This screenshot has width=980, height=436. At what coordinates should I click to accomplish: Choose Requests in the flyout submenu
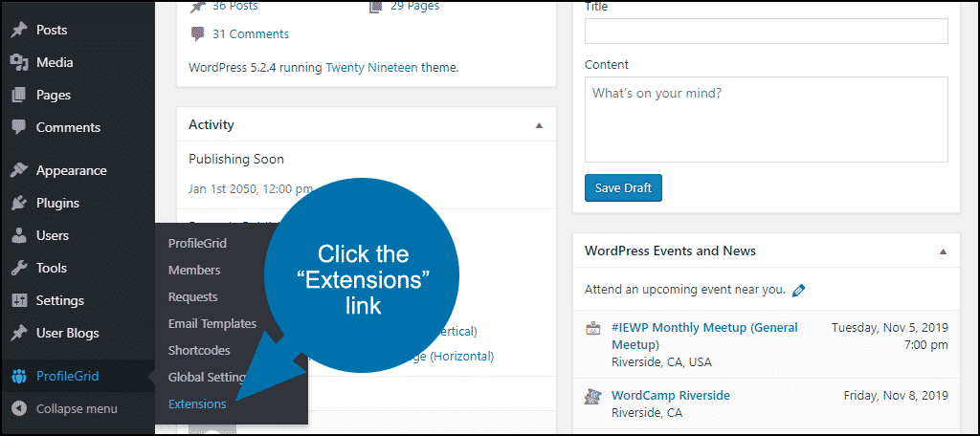pyautogui.click(x=193, y=297)
